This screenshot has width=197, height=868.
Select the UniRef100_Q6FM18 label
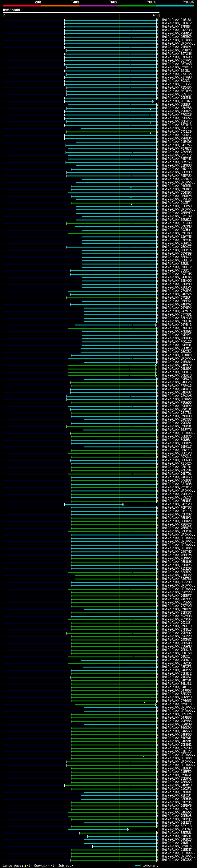[x=177, y=348]
